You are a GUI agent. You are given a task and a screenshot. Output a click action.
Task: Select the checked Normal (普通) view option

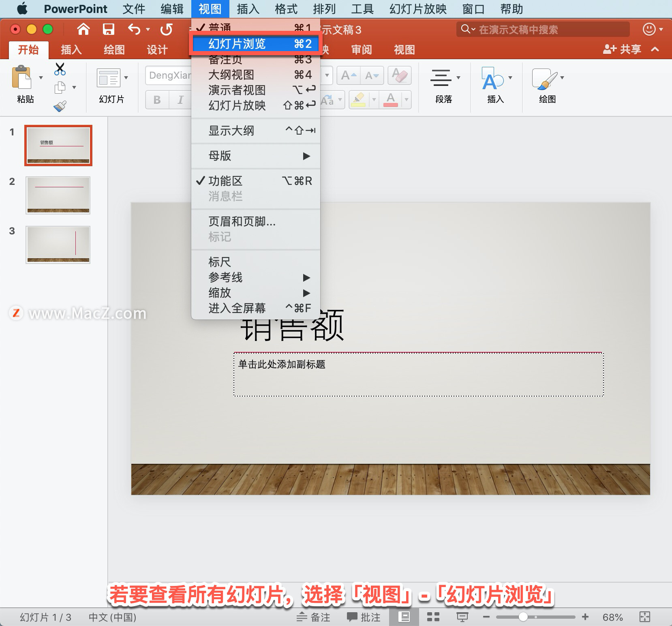[255, 28]
